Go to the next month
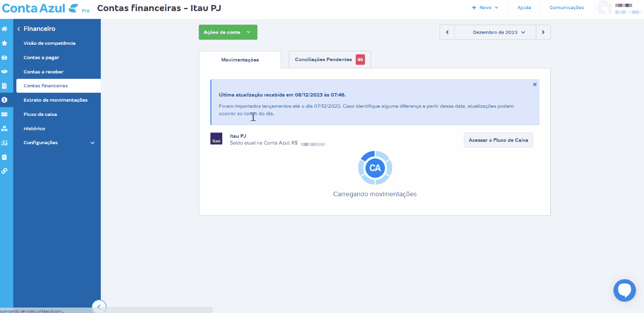This screenshot has width=644, height=313. [543, 32]
